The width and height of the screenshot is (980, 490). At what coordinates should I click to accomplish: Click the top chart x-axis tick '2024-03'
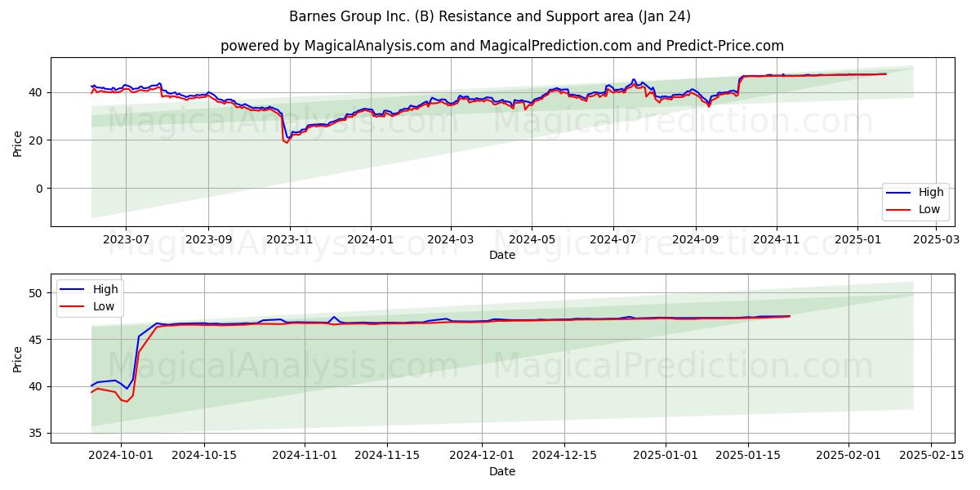point(451,240)
